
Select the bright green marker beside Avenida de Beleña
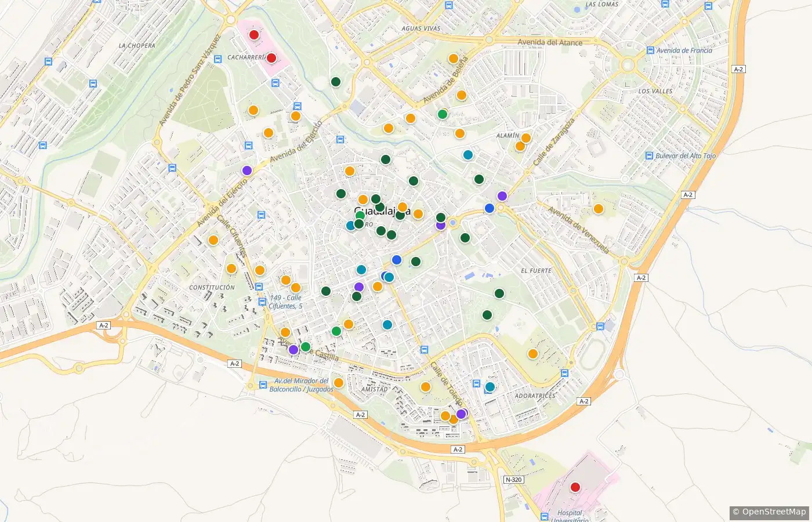point(443,114)
